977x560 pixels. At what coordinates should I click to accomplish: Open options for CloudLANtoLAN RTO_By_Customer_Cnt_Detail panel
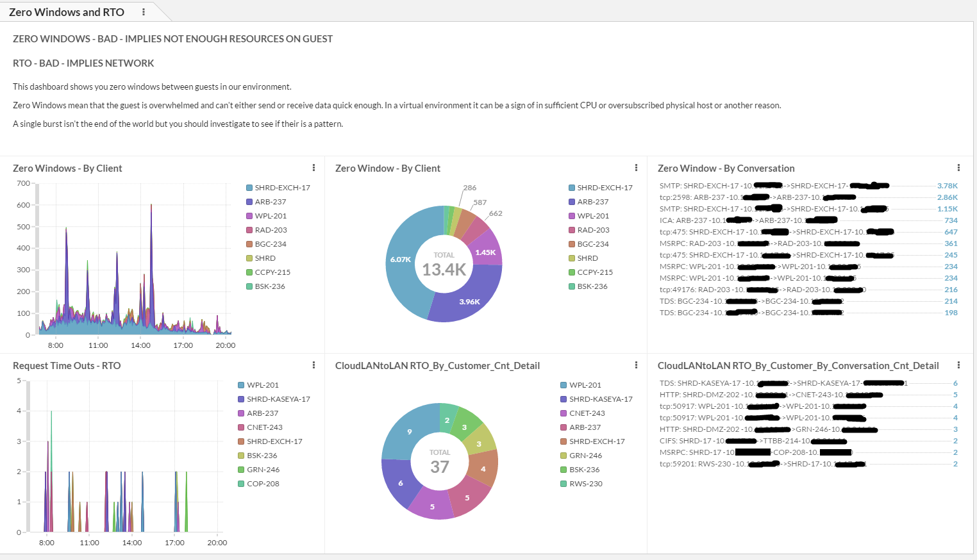636,365
